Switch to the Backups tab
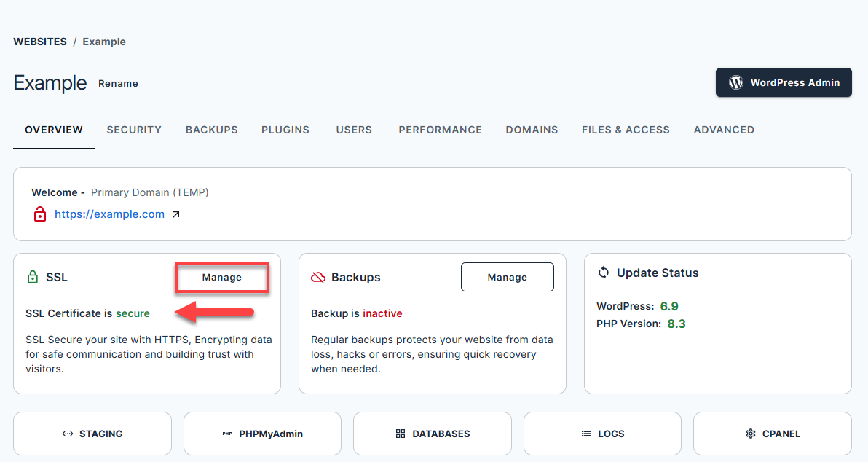Image resolution: width=868 pixels, height=462 pixels. point(211,130)
